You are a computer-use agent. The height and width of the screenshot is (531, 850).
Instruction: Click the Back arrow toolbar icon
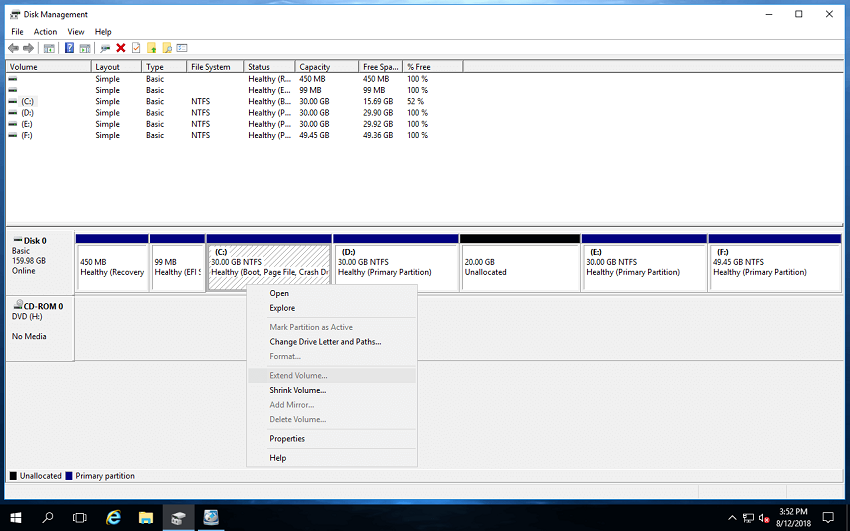(14, 48)
